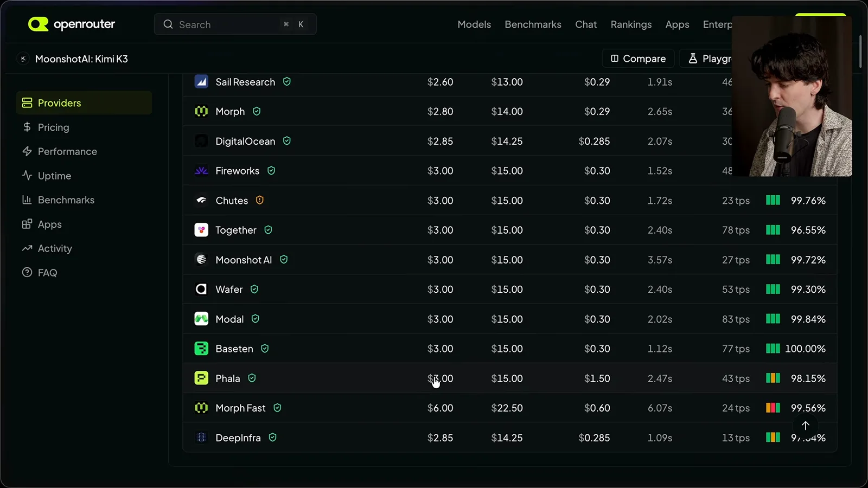Click the DeepInfra provider logo
This screenshot has height=488, width=868.
pyautogui.click(x=201, y=438)
